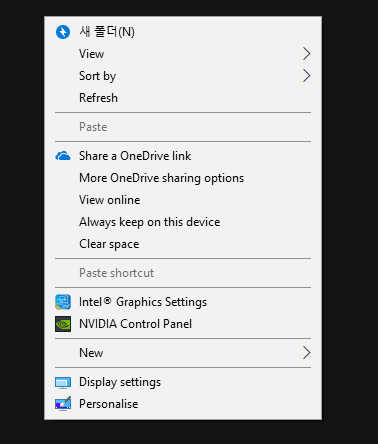Image resolution: width=378 pixels, height=444 pixels.
Task: Open Display settings text entry
Action: click(120, 382)
